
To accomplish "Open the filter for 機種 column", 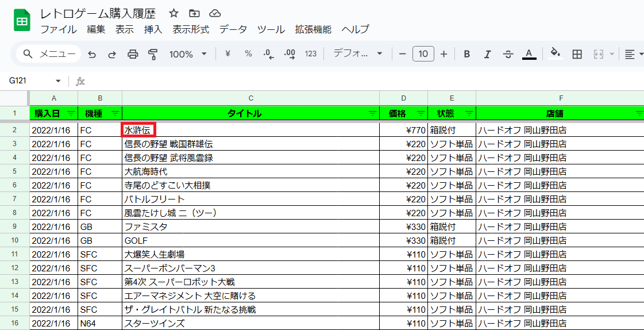I will pos(115,113).
